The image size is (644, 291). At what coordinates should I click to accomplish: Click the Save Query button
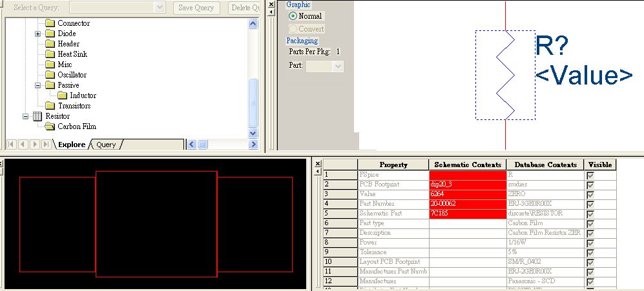pos(196,8)
